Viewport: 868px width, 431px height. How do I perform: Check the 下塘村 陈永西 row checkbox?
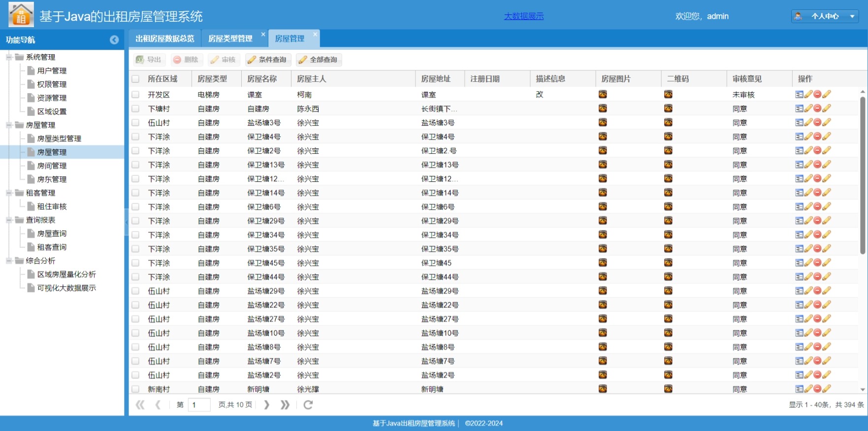135,108
